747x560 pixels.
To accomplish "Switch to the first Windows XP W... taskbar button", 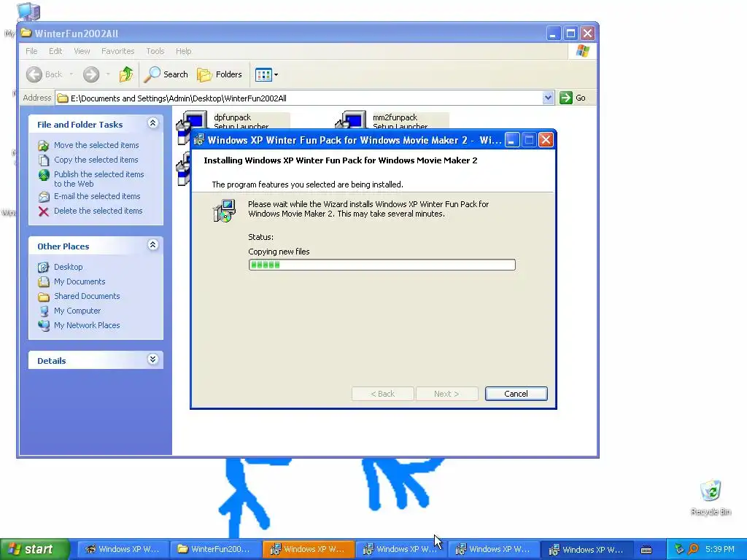I will 123,549.
